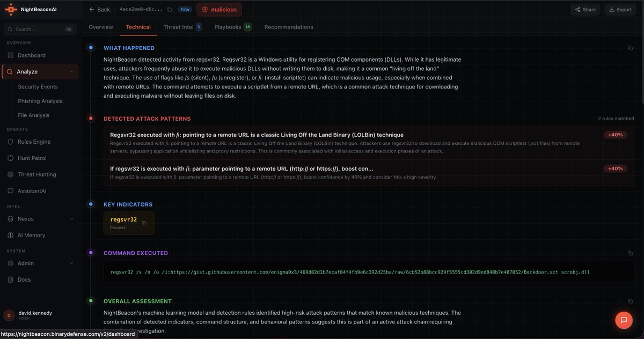This screenshot has height=339, width=644.
Task: Click the Threat Intel count badge 3
Action: coord(199,27)
